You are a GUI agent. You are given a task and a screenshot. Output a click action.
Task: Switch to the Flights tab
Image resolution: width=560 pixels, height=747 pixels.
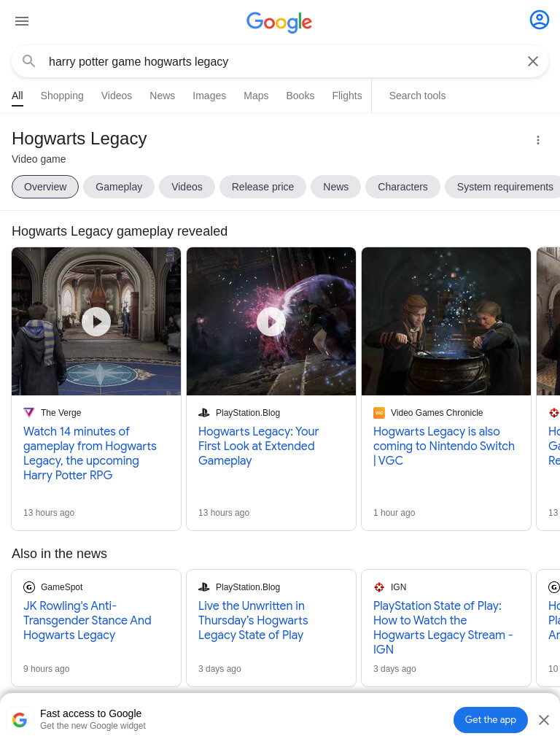(x=346, y=96)
